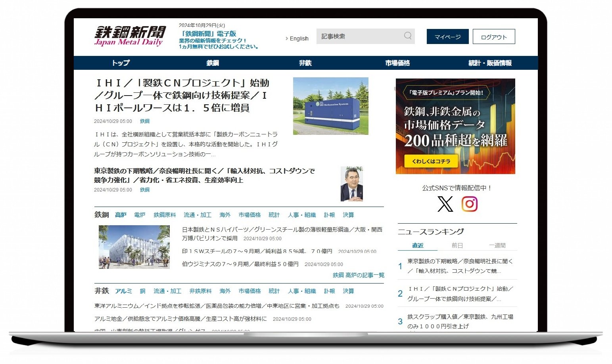Select 流通・加工 tab in 非鉄 section
The height and width of the screenshot is (364, 612).
click(167, 291)
